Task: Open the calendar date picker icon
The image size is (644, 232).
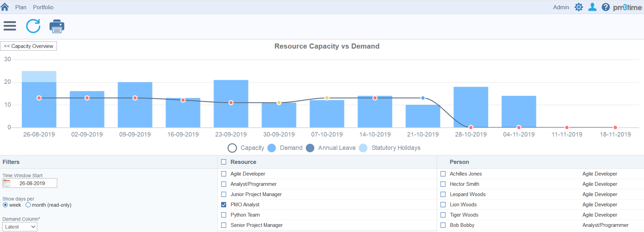Action: [x=7, y=183]
